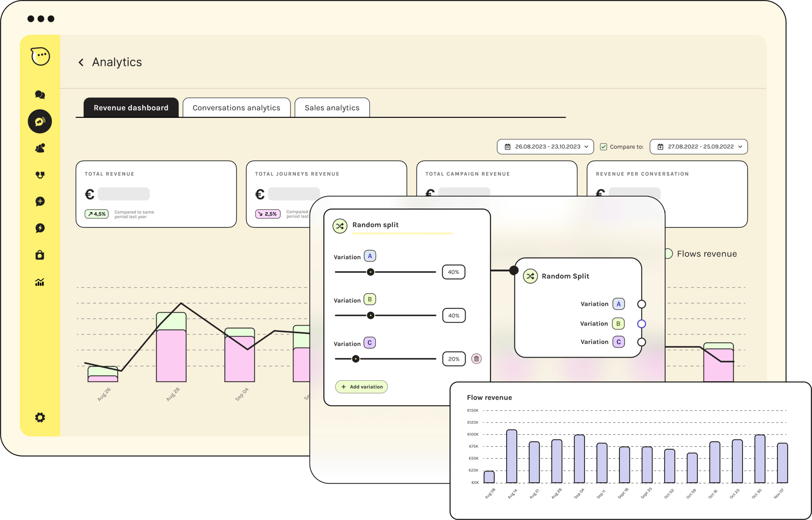Click the 4,5% increase badge
This screenshot has width=812, height=520.
97,214
